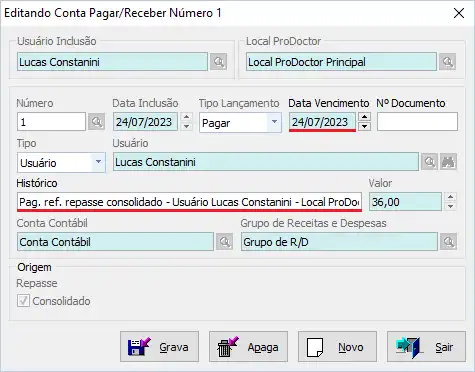This screenshot has width=475, height=372.
Task: Click search icon beside Usuário Inclusão field
Action: pyautogui.click(x=218, y=62)
